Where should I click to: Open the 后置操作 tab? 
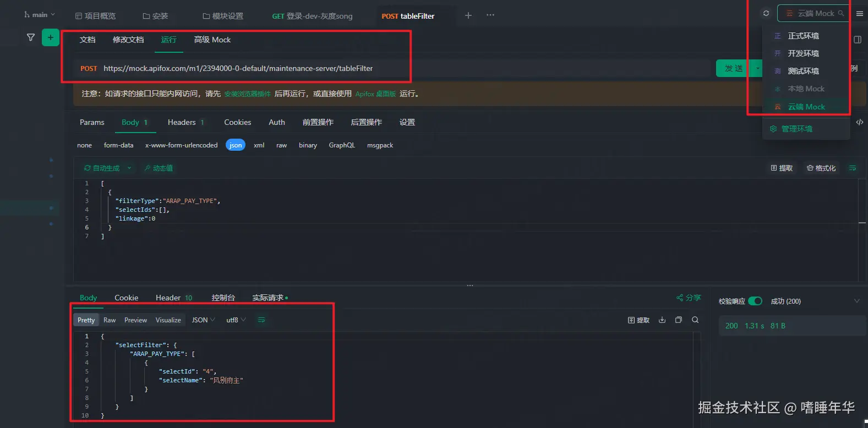pyautogui.click(x=367, y=122)
